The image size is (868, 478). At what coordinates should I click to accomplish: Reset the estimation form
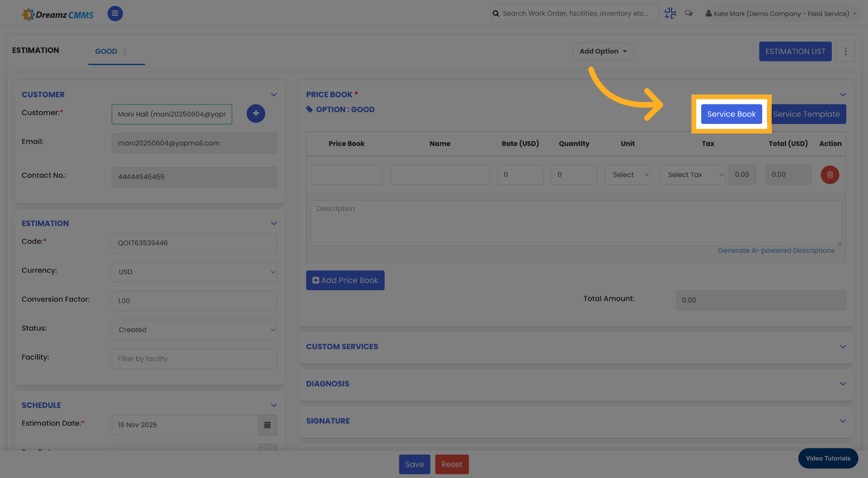tap(452, 464)
